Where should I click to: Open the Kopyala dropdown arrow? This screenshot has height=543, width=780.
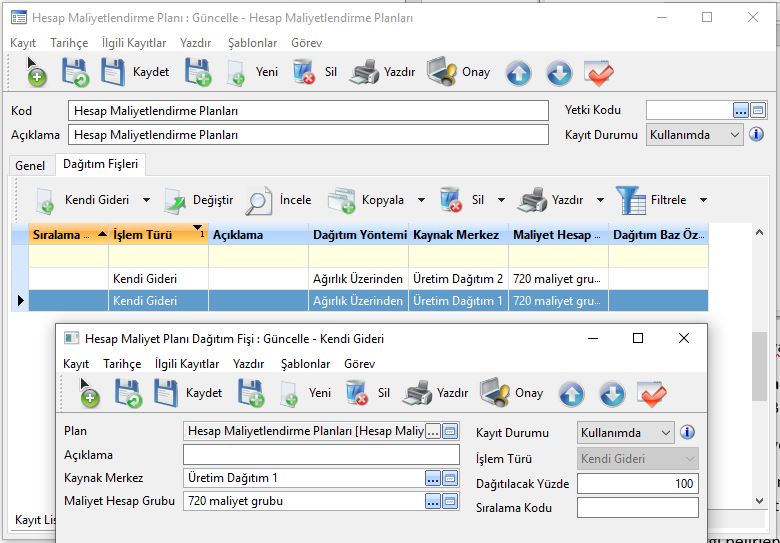click(x=421, y=200)
